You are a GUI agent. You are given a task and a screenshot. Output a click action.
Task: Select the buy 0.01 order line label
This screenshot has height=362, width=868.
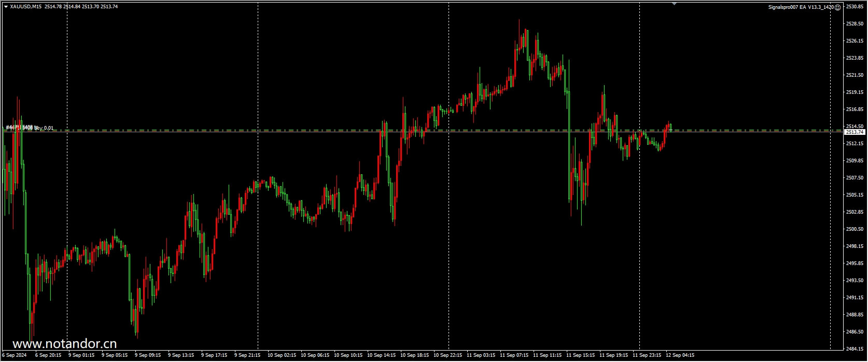[x=30, y=127]
